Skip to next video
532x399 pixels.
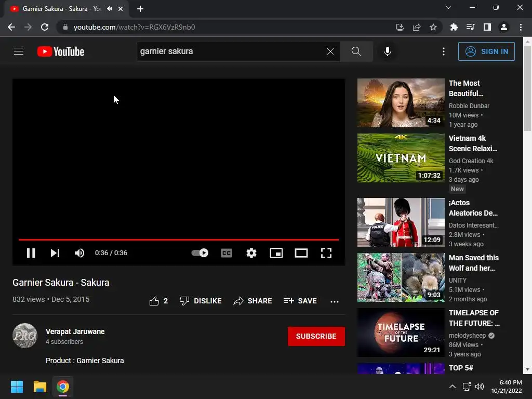[x=55, y=253]
